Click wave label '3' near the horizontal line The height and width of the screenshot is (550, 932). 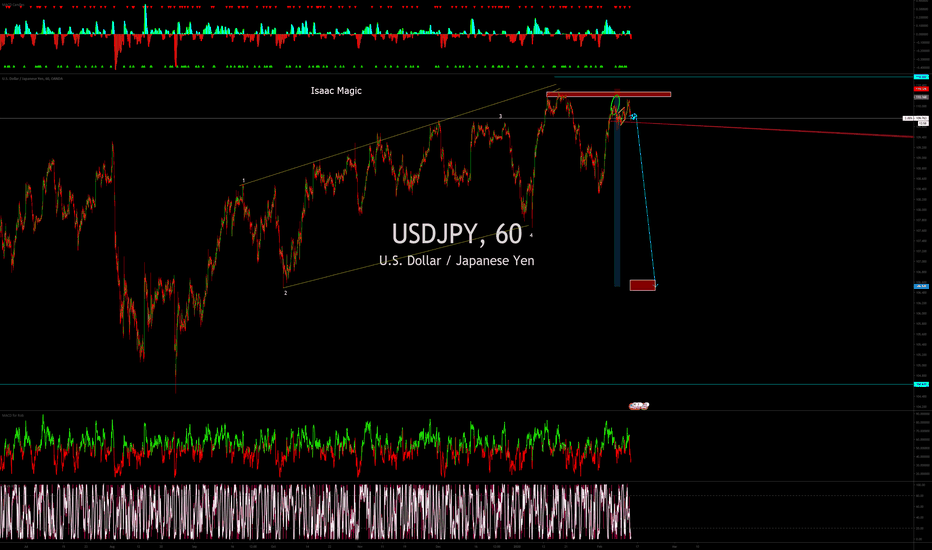click(500, 116)
